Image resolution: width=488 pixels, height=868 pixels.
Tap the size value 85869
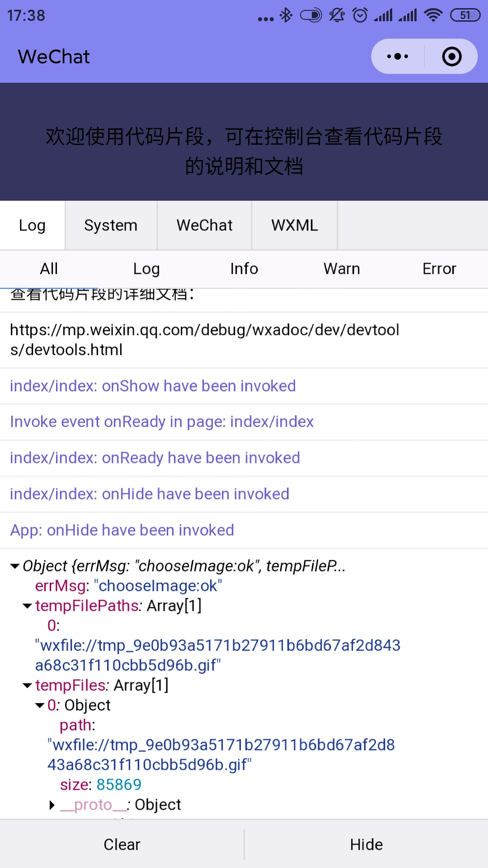click(x=119, y=785)
